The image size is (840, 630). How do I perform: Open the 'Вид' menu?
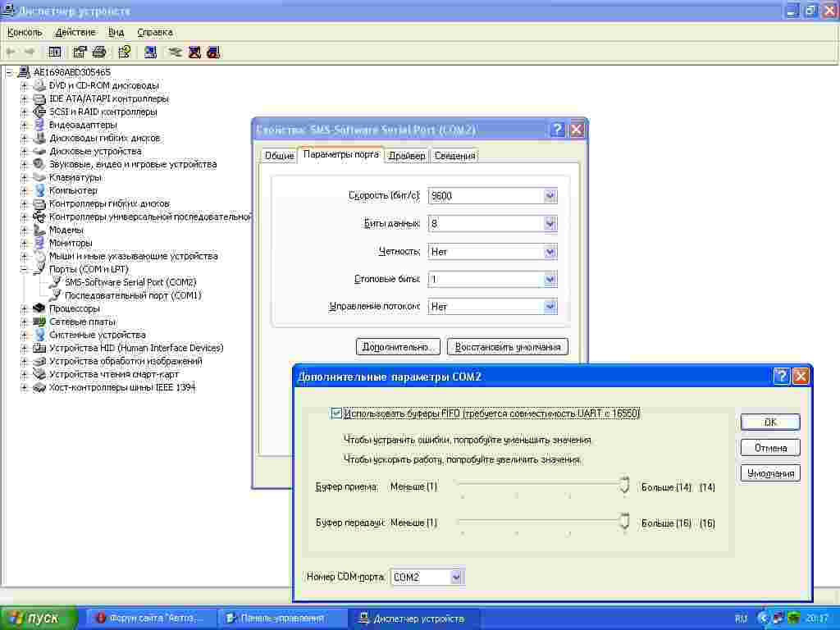coord(116,32)
